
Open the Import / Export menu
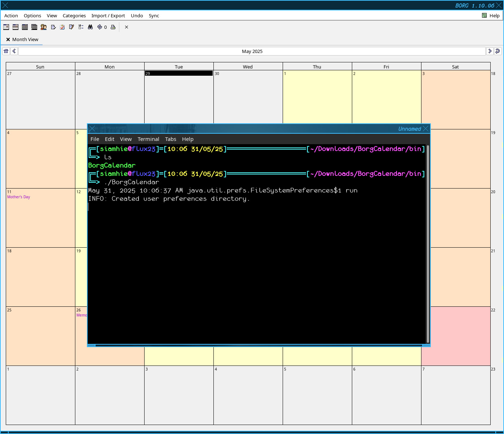coord(108,15)
